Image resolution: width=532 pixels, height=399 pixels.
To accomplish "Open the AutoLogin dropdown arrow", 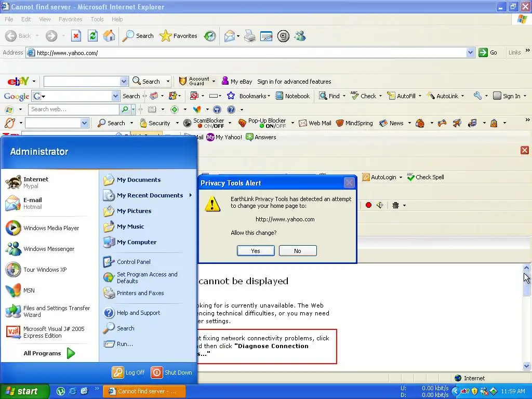I will click(x=401, y=177).
